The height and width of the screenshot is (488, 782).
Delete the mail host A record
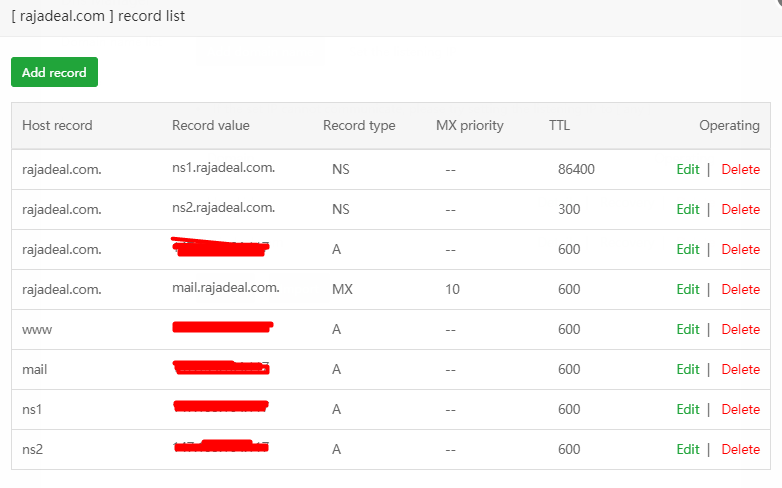pos(740,369)
